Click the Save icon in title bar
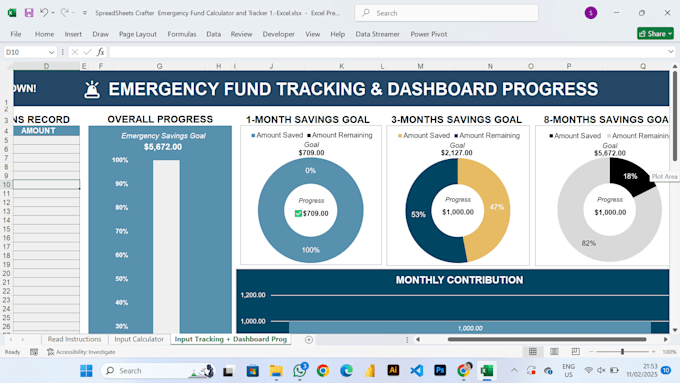This screenshot has width=680, height=383. [x=29, y=13]
